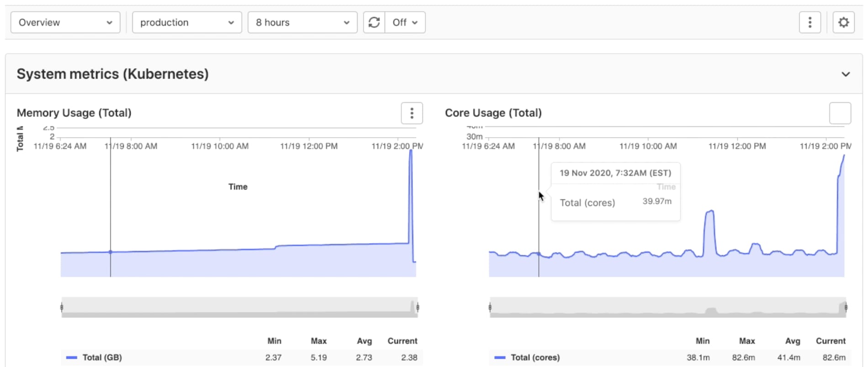Toggle the Total (cores) legend series

pyautogui.click(x=527, y=357)
